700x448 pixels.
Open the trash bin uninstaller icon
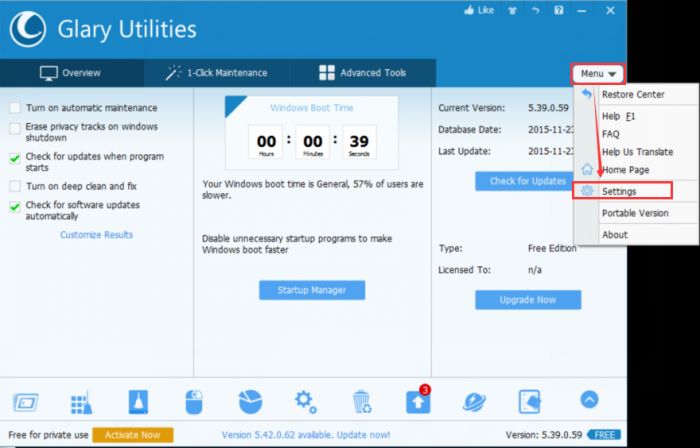tap(362, 403)
